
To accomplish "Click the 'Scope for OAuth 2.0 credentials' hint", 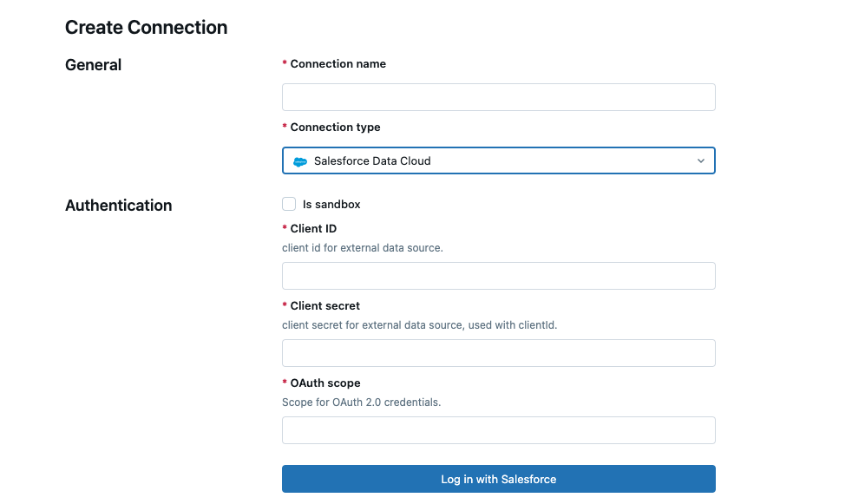I will [x=361, y=403].
